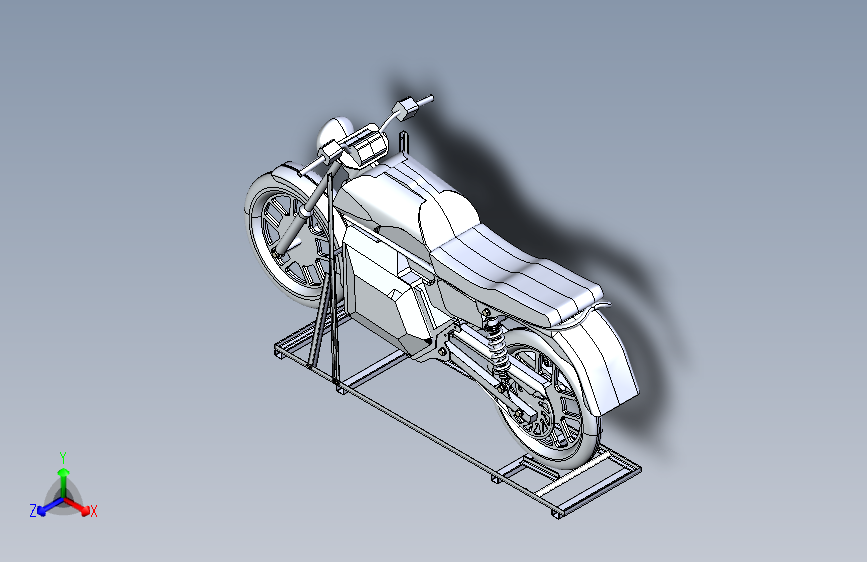The width and height of the screenshot is (867, 562).
Task: Select the fuel tank body
Action: coord(387,194)
